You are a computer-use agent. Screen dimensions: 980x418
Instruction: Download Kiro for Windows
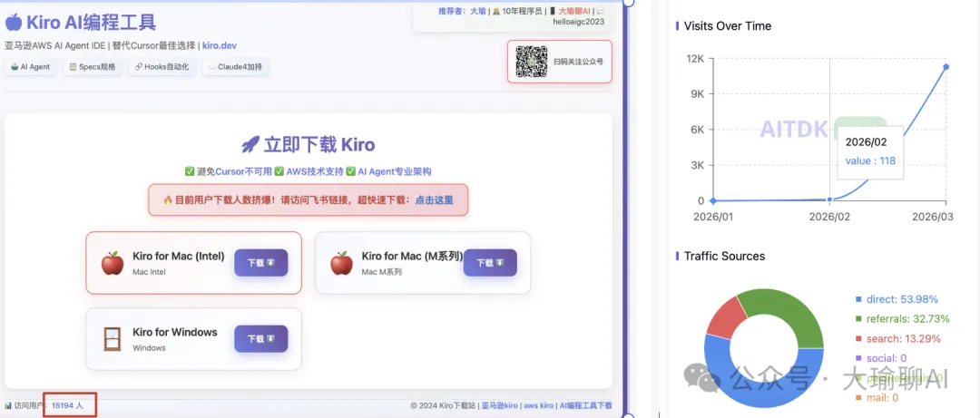(x=261, y=338)
